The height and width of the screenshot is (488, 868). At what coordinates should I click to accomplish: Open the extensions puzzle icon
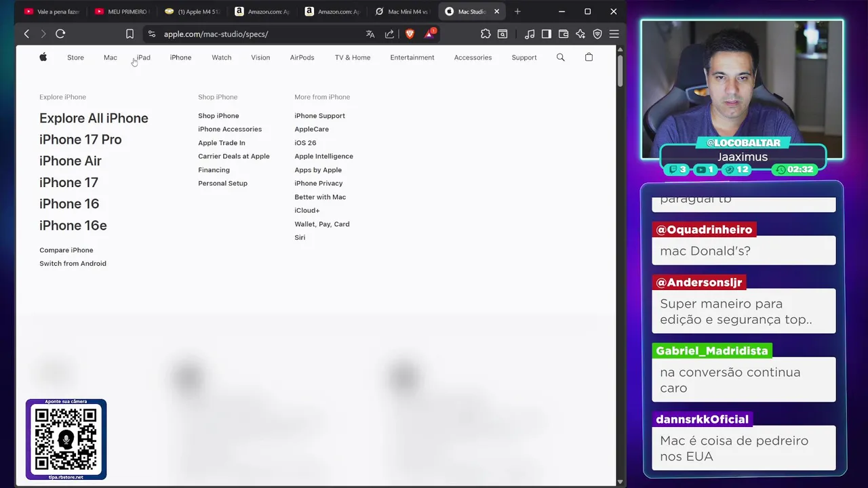486,34
